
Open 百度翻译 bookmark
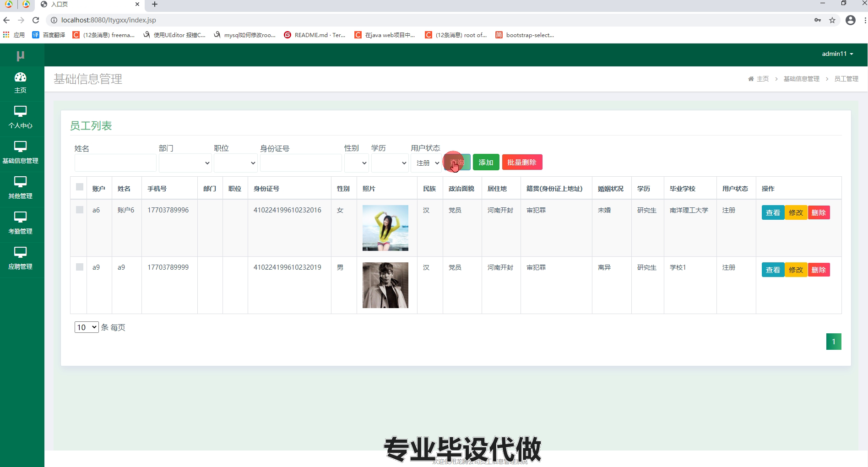point(49,35)
